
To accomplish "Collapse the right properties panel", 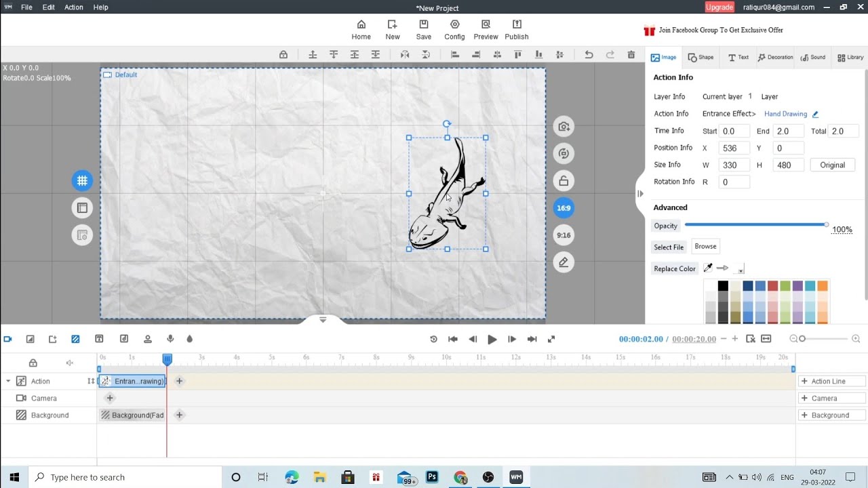I will point(640,194).
